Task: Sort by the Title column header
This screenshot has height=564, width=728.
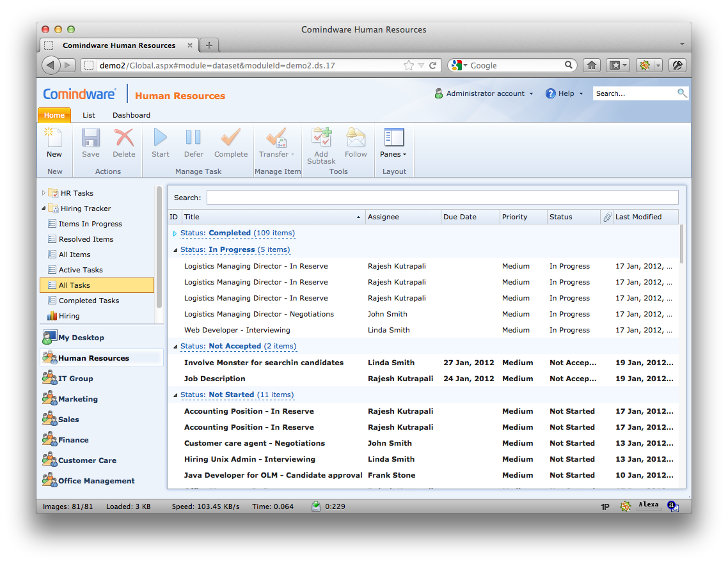Action: (273, 217)
